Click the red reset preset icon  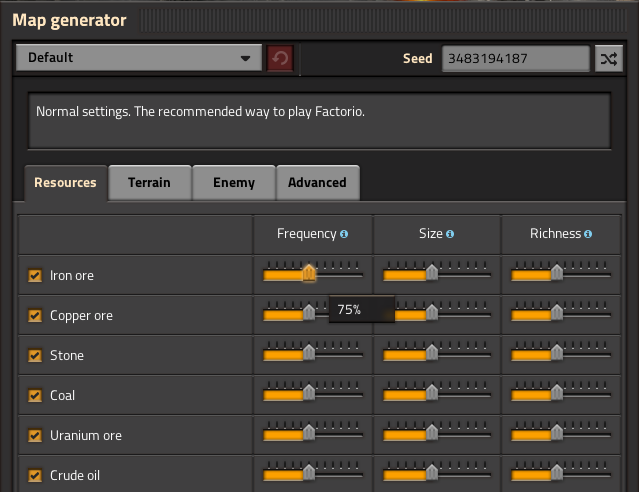point(280,58)
